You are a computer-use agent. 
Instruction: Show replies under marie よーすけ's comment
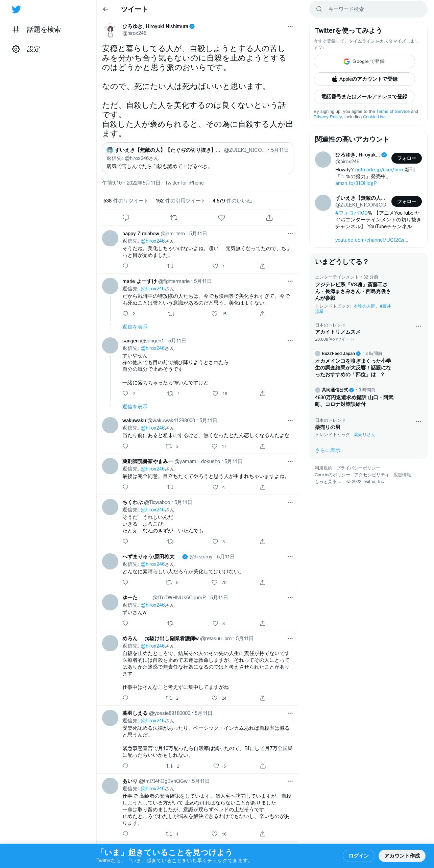pyautogui.click(x=135, y=327)
